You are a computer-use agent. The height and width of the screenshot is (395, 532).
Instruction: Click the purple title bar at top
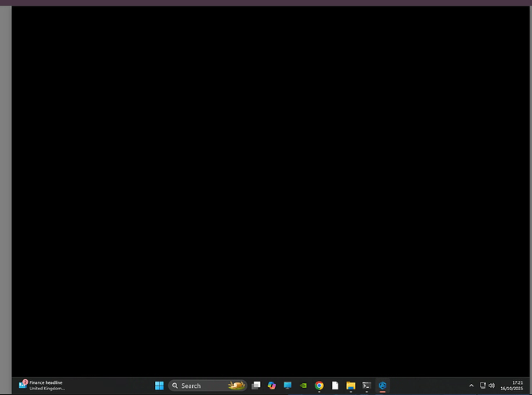[266, 2]
